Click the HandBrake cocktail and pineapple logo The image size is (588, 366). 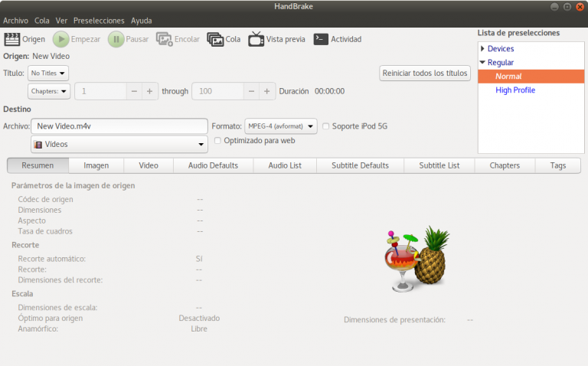pyautogui.click(x=417, y=259)
